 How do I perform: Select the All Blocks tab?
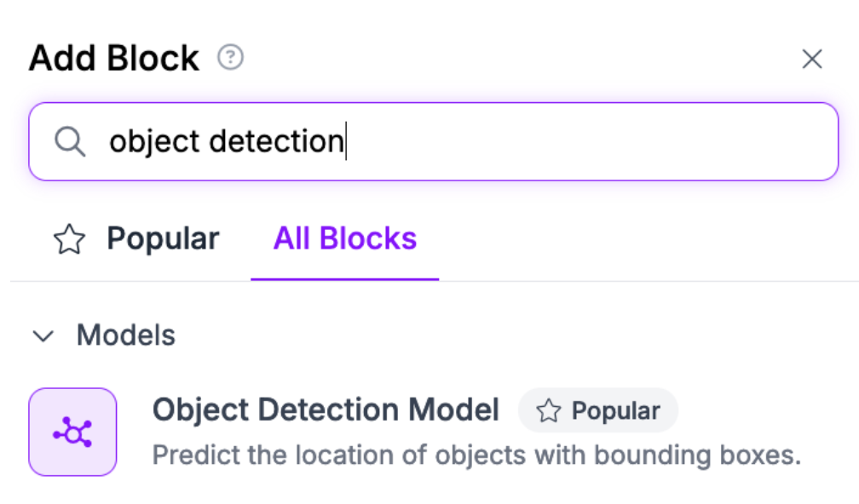(x=344, y=238)
